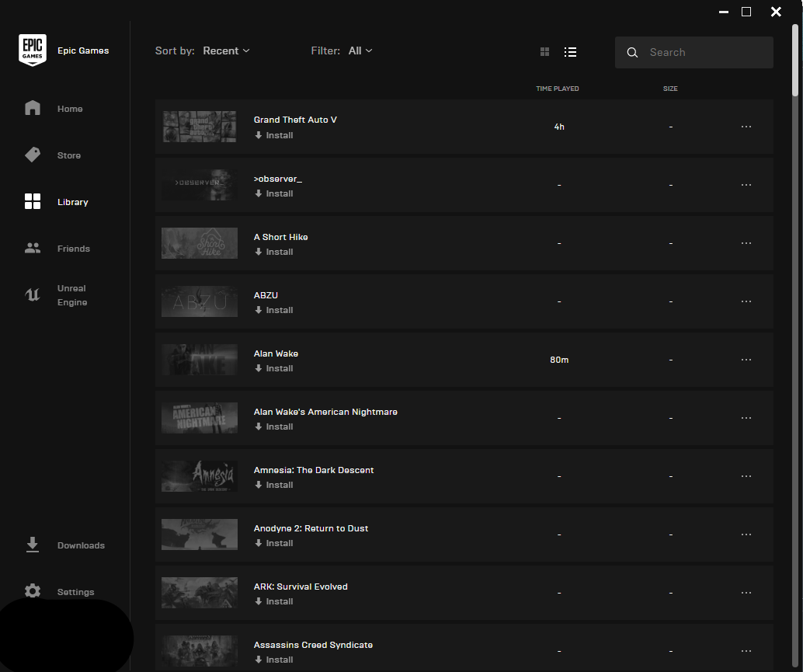Image resolution: width=803 pixels, height=672 pixels.
Task: Open the Friends section
Action: (x=73, y=249)
